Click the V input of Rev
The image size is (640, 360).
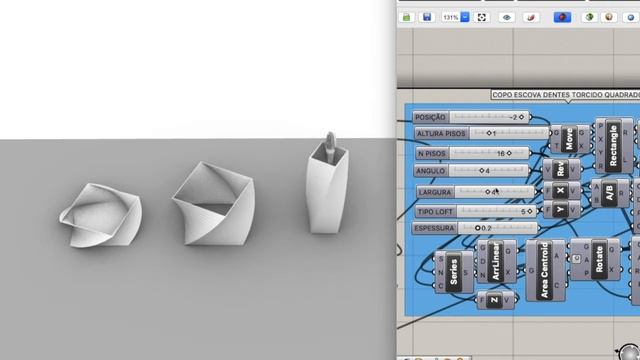548,169
